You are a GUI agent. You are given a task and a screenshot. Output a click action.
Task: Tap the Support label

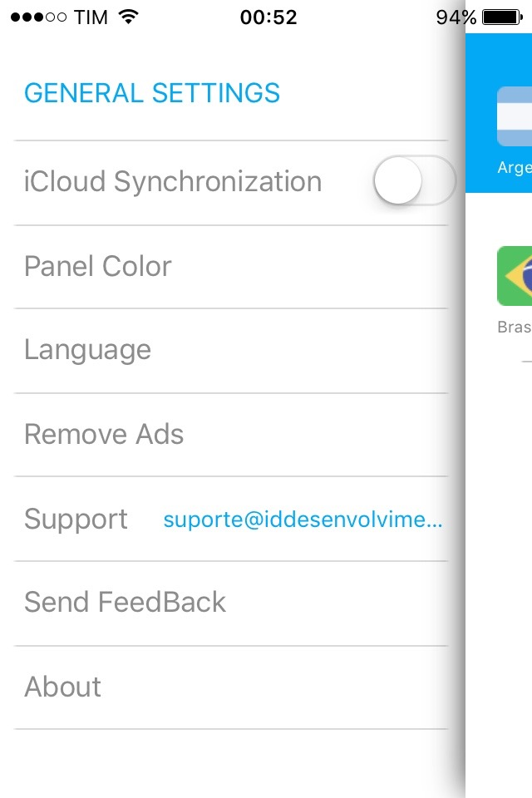pos(76,520)
